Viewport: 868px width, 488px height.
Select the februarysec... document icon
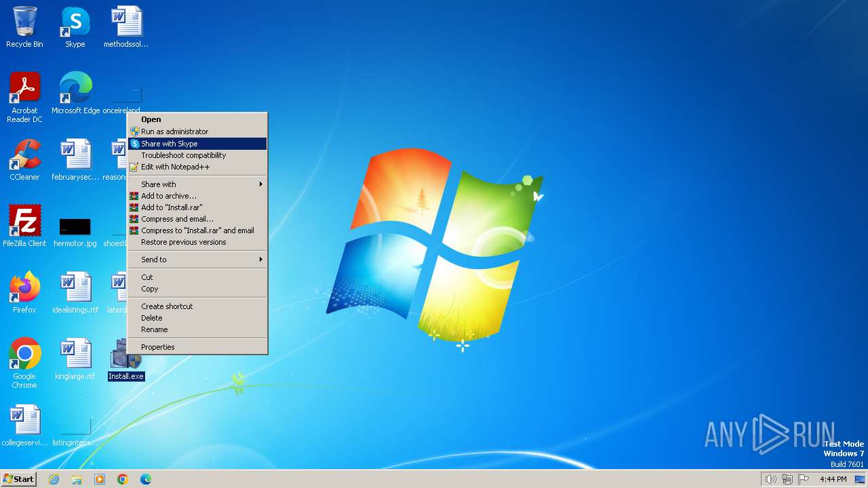click(x=75, y=160)
